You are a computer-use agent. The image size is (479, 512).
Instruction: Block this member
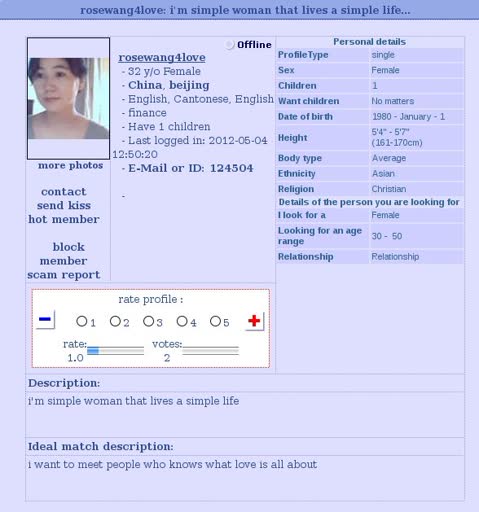click(x=64, y=254)
